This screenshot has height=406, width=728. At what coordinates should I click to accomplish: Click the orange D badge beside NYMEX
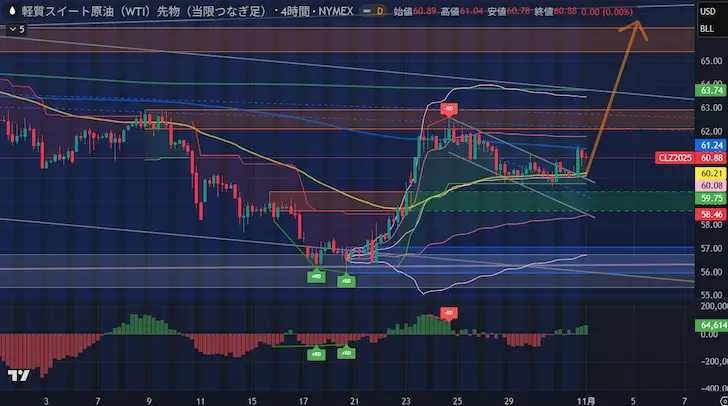pyautogui.click(x=379, y=10)
